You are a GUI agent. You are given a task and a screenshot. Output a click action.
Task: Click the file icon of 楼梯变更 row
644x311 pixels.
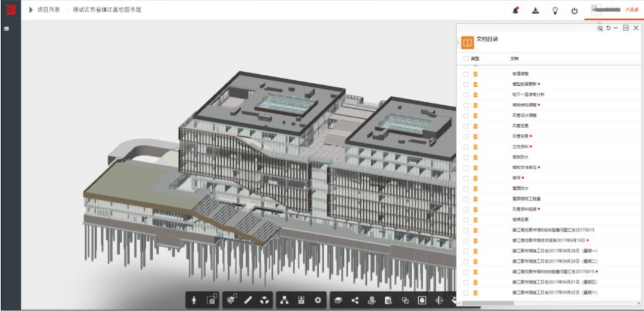click(x=475, y=220)
